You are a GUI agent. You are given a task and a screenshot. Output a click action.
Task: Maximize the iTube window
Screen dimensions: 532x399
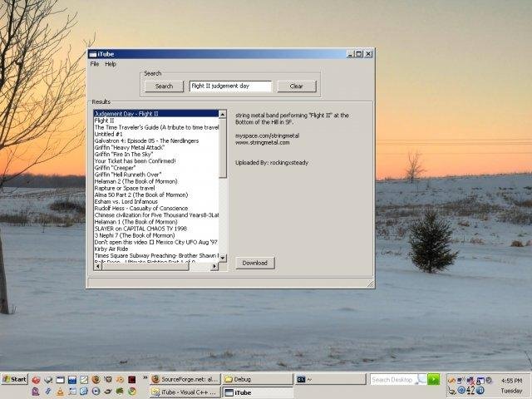point(359,54)
